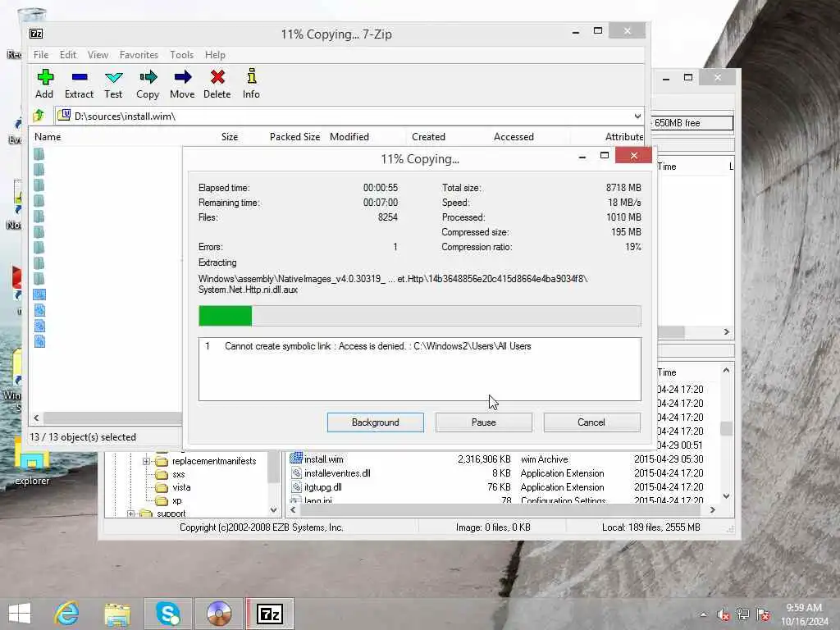
Task: Minimize the 11% Copying dialog
Action: pos(582,157)
